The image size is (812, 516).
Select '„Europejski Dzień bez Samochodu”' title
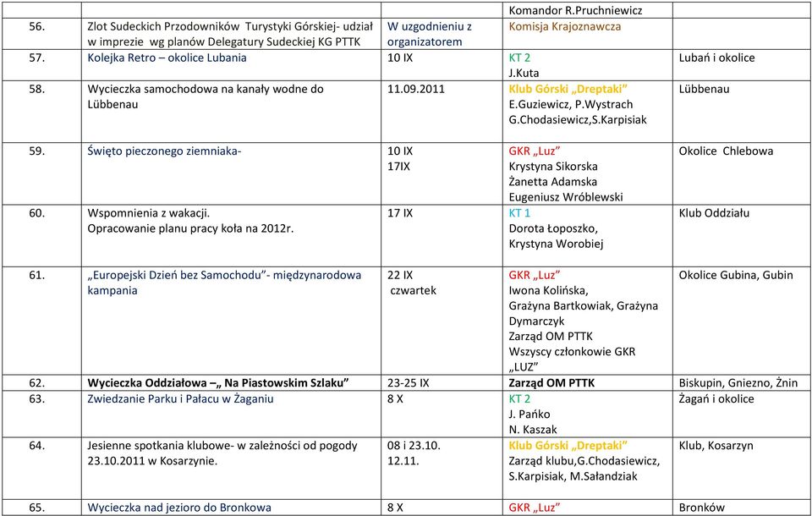[178, 275]
